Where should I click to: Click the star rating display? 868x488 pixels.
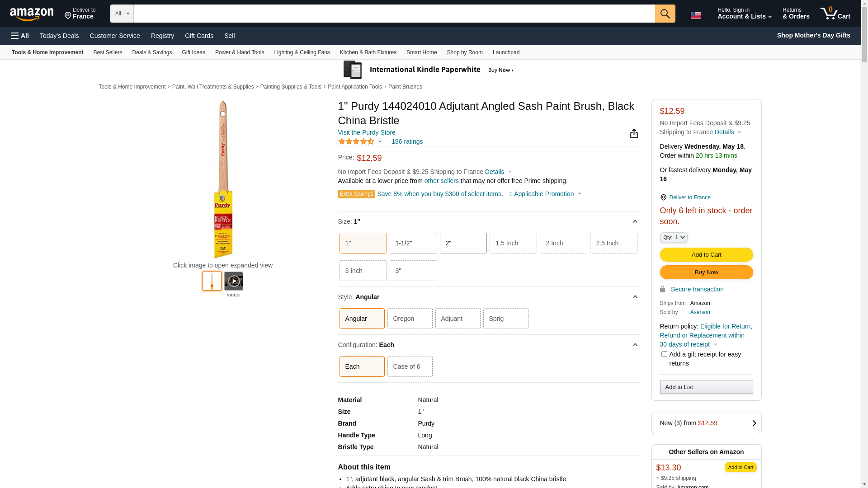point(356,141)
